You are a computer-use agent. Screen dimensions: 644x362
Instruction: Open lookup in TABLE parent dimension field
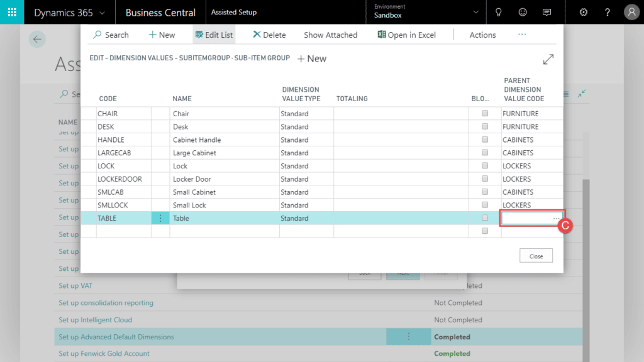556,218
